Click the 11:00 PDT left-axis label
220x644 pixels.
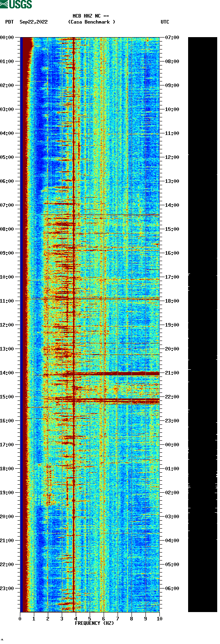tap(7, 301)
